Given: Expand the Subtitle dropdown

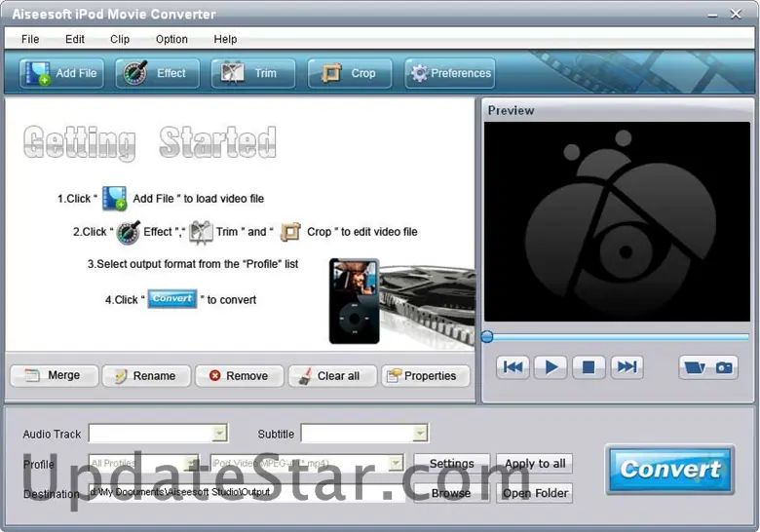Looking at the screenshot, I should click(x=420, y=434).
